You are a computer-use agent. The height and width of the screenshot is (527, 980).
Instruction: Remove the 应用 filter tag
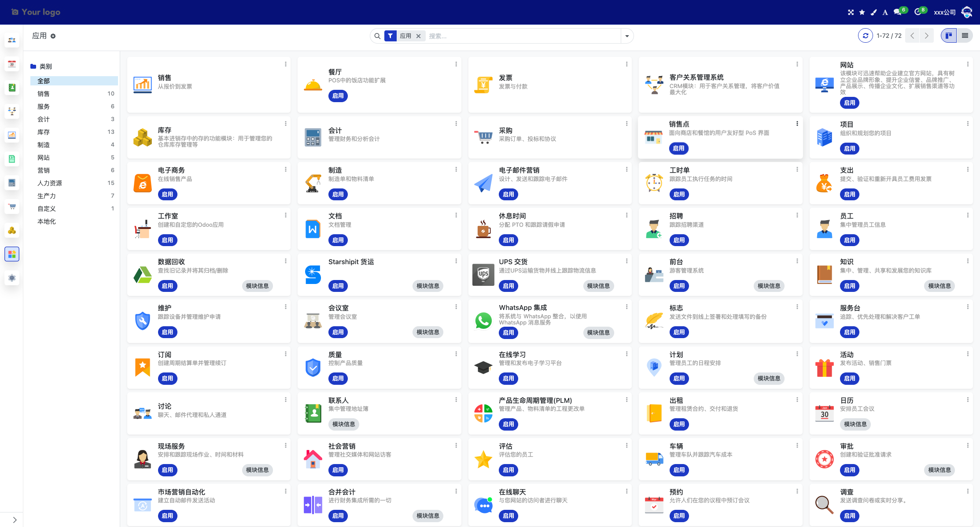pyautogui.click(x=418, y=36)
